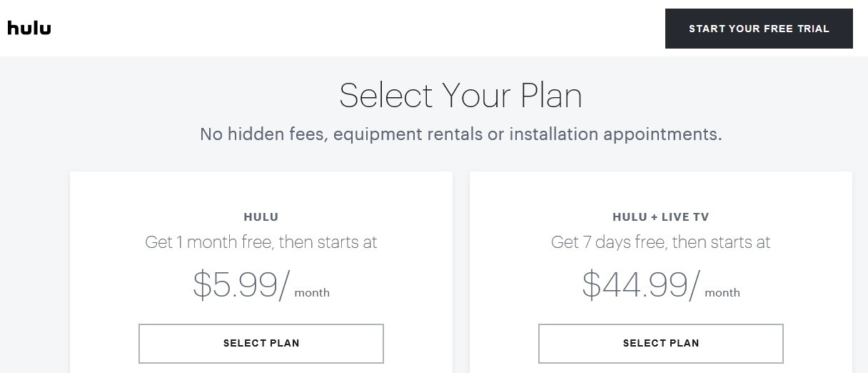Click the gray gap between the two plan cards
The height and width of the screenshot is (373, 868).
461,272
